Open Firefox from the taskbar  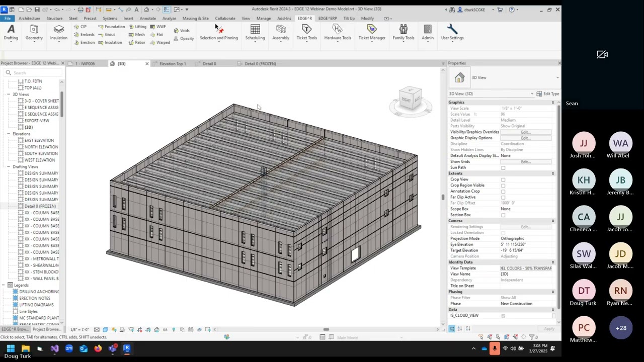pyautogui.click(x=98, y=348)
